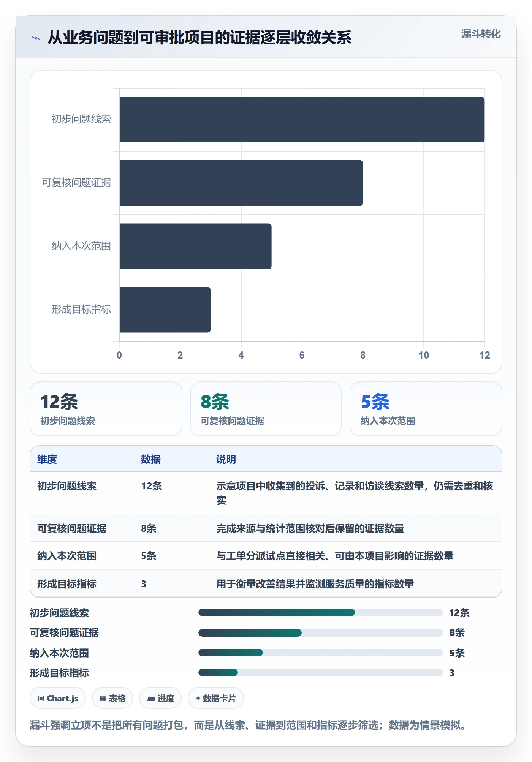The image size is (532, 762).
Task: Click the x-axis tick label 10
Action: tap(424, 355)
